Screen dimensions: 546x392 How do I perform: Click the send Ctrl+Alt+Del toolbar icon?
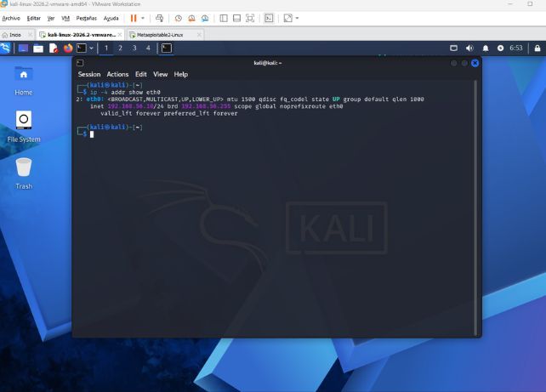tap(160, 18)
